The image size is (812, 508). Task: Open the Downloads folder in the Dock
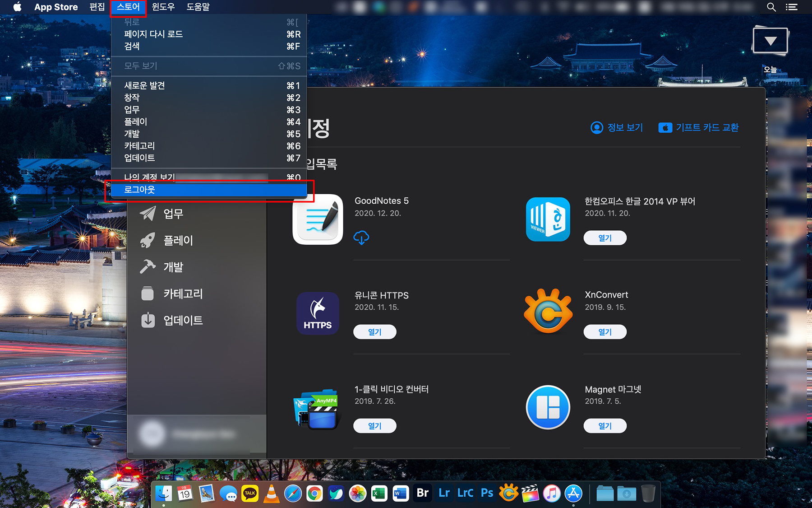click(x=627, y=493)
